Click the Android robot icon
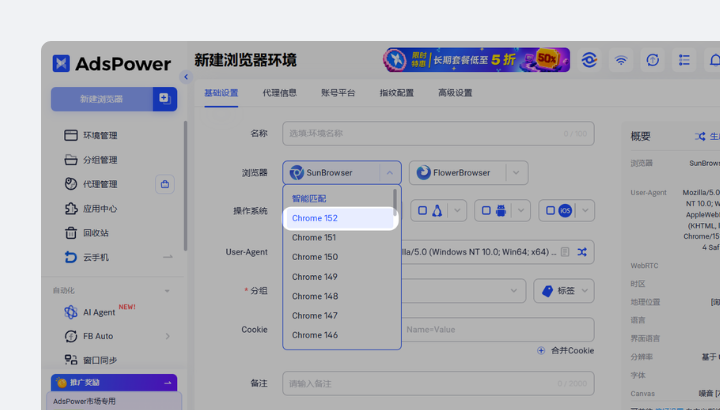The height and width of the screenshot is (410, 720). coord(501,210)
